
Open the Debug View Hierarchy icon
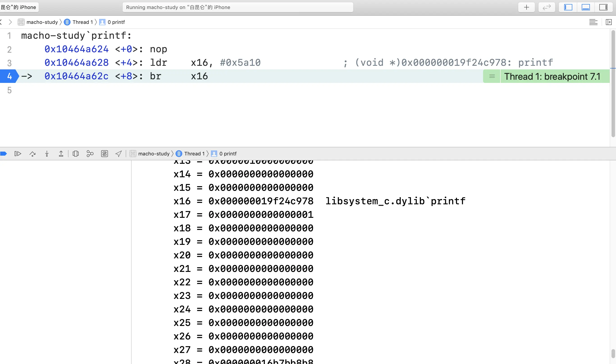coord(75,154)
